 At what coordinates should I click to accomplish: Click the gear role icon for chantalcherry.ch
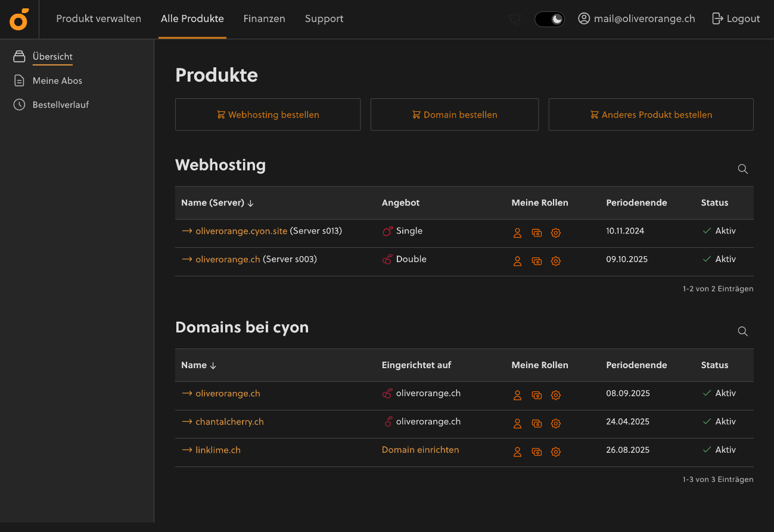[556, 424]
